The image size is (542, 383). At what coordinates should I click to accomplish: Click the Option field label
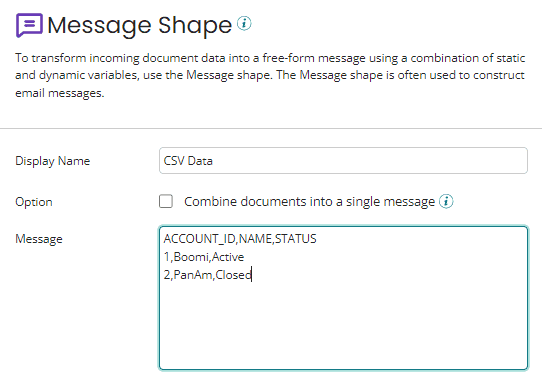[x=34, y=202]
